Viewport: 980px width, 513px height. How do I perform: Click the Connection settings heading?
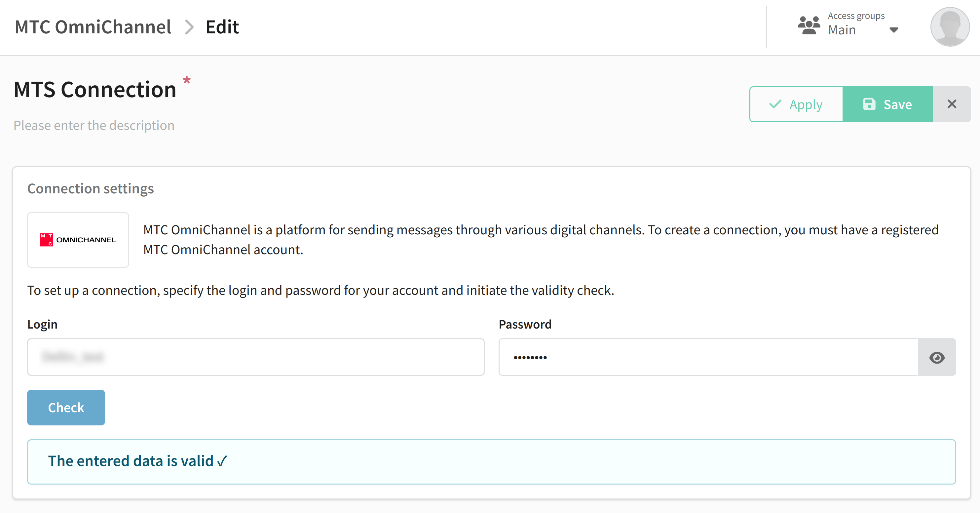pyautogui.click(x=91, y=189)
